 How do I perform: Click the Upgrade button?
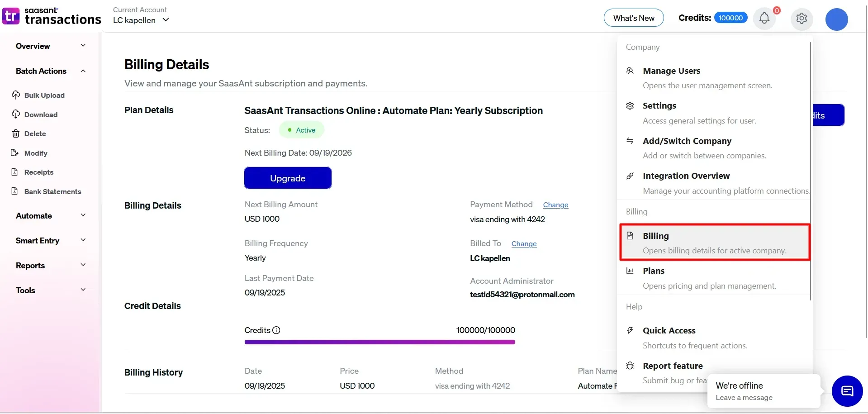point(288,178)
